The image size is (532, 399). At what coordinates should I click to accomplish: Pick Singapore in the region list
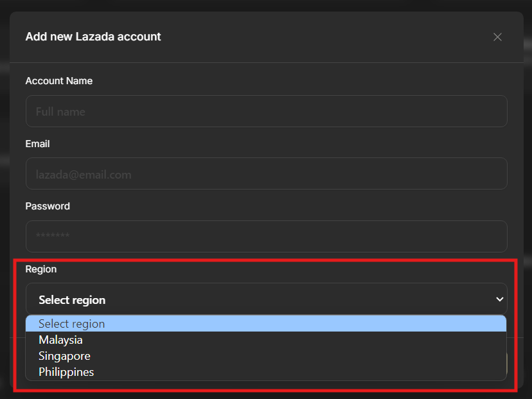coord(266,356)
